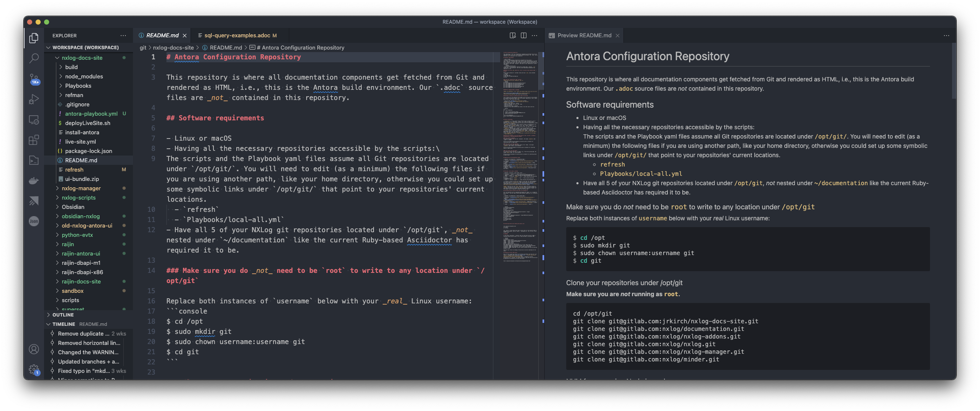Select the "Fixed typo in mkd..." timeline entry
Viewport: 980px width, 411px height.
[x=88, y=371]
